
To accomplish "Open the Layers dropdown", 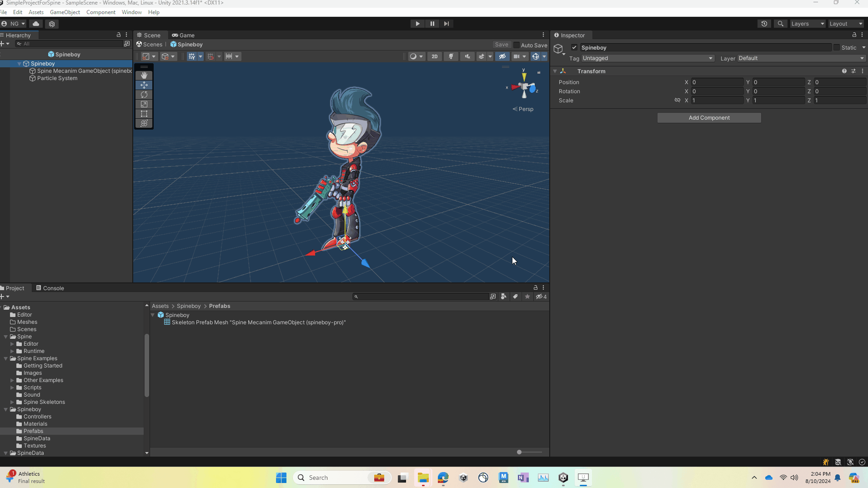I will pyautogui.click(x=808, y=24).
